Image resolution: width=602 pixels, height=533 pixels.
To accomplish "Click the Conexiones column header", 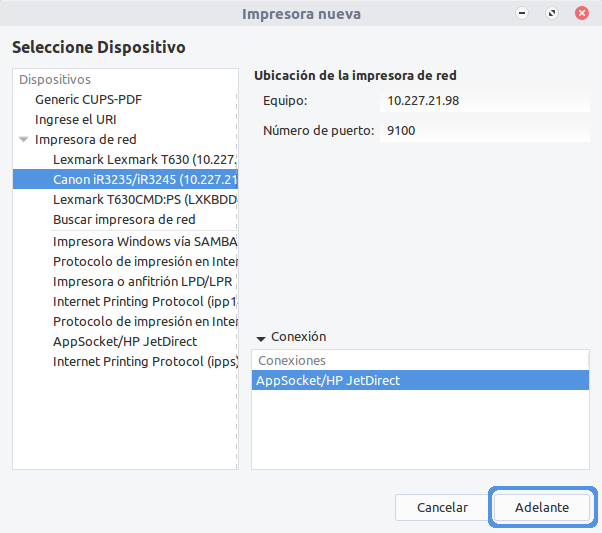I will (420, 361).
